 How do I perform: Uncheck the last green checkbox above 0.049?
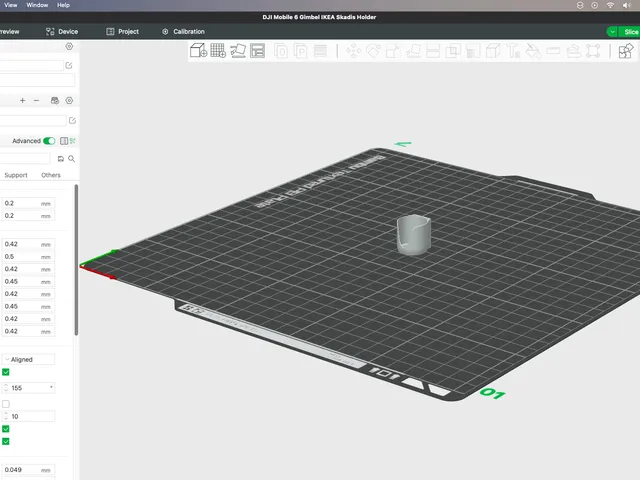(x=6, y=441)
